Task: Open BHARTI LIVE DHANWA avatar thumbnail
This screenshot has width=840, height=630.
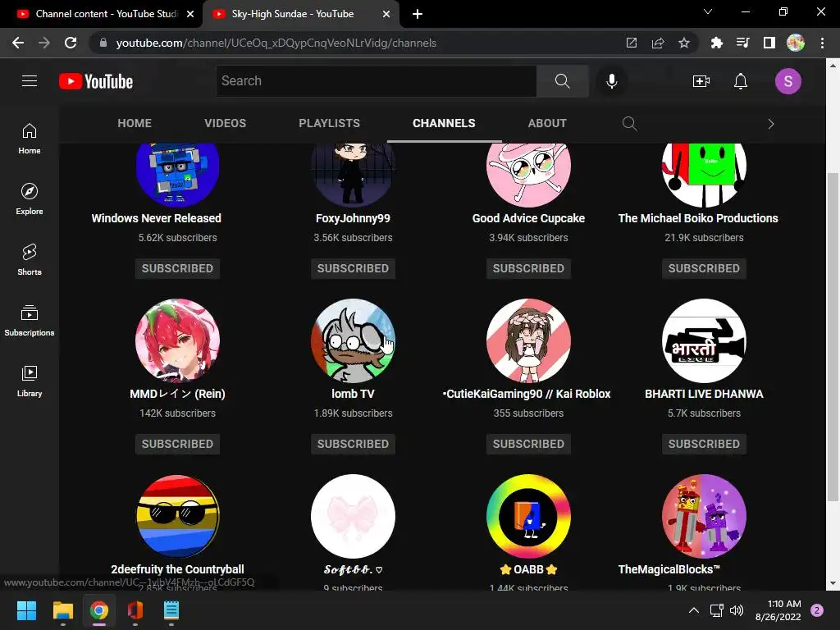Action: tap(704, 340)
